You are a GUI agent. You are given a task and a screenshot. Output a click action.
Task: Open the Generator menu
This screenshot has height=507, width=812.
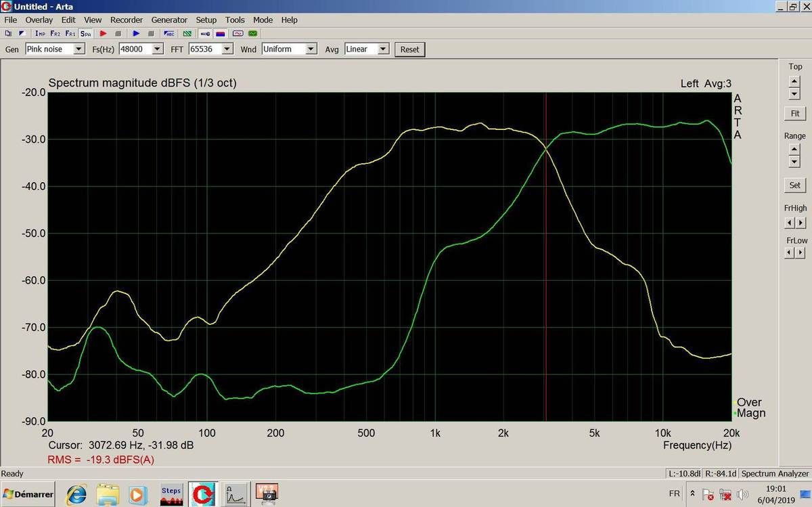pos(169,20)
